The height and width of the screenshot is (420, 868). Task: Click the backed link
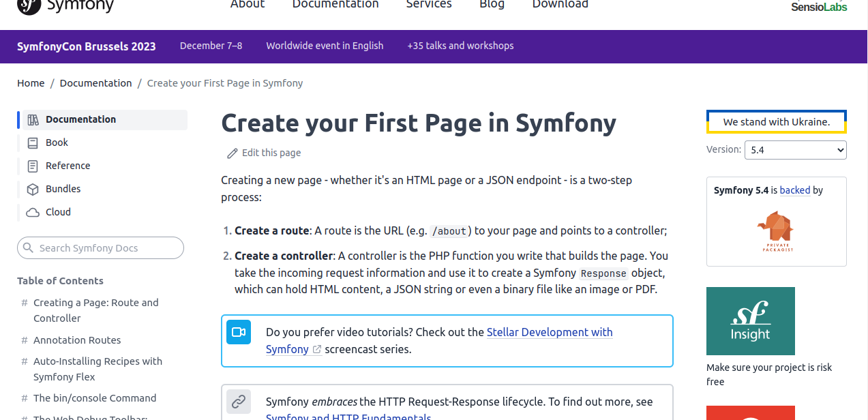click(795, 190)
